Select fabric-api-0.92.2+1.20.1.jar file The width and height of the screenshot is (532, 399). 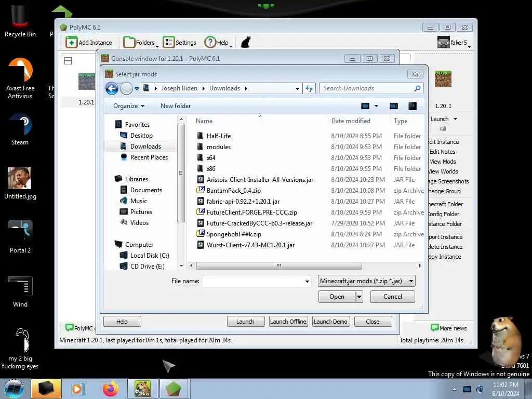pyautogui.click(x=243, y=201)
